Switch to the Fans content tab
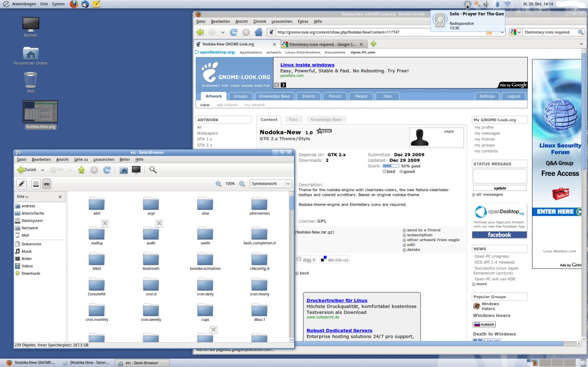This screenshot has width=588, height=367. pyautogui.click(x=293, y=119)
